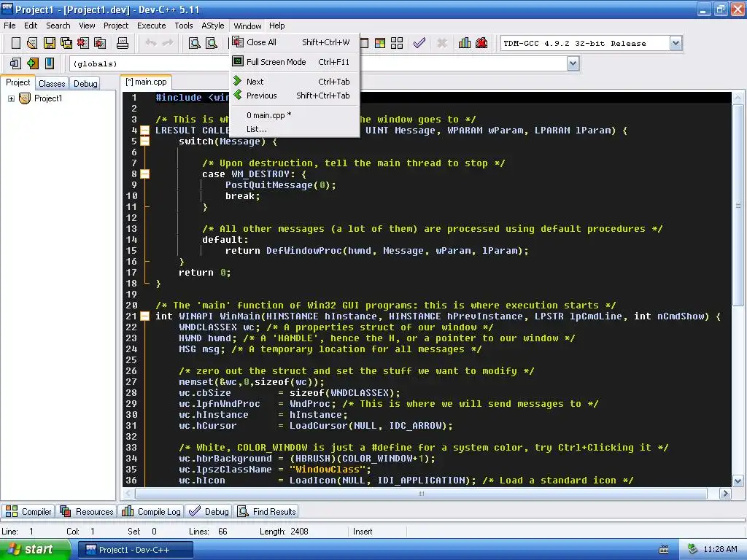Open the Help menu
Screen dimensions: 747x560
coord(276,26)
